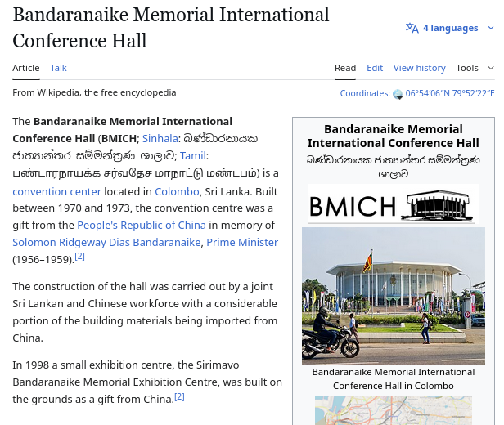Select the Article tab
This screenshot has height=425, width=504.
pyautogui.click(x=26, y=68)
